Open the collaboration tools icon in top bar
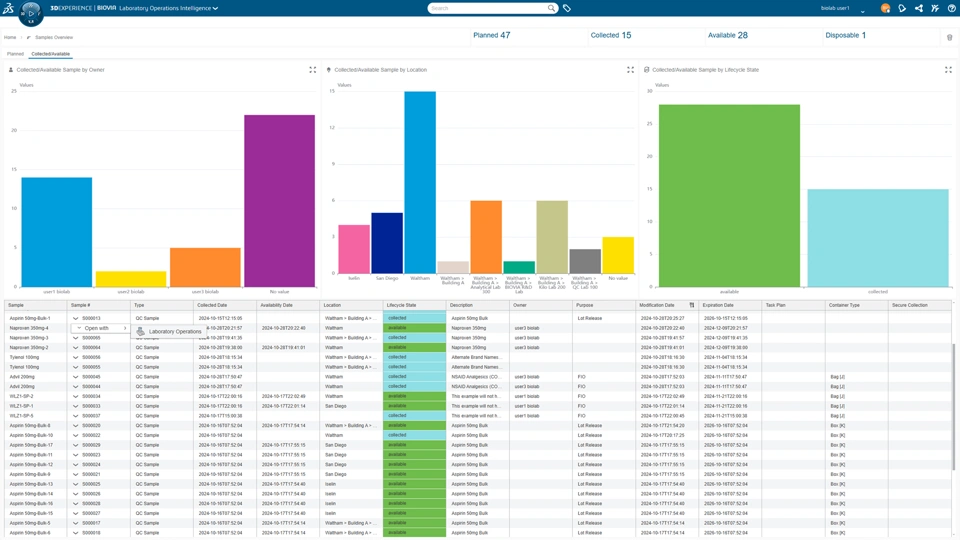This screenshot has height=540, width=960. 935,8
